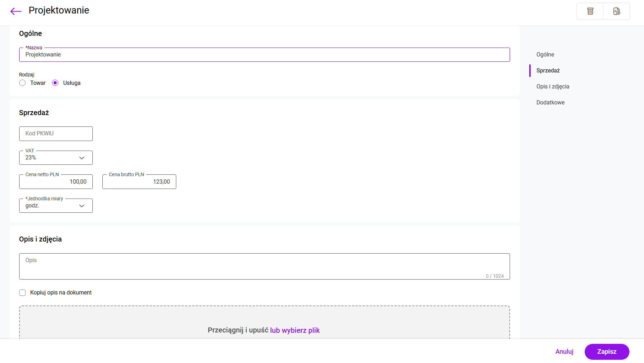Viewport: 644px width, 363px height.
Task: Click the lub wybierz plik link
Action: 295,330
